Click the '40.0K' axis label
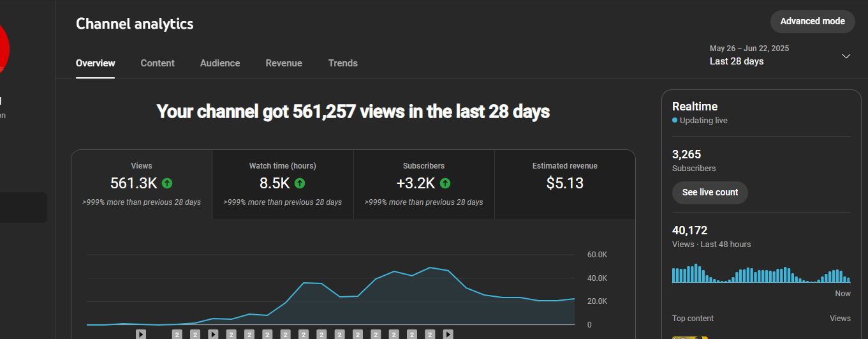Viewport: 868px width, 339px height. 597,278
